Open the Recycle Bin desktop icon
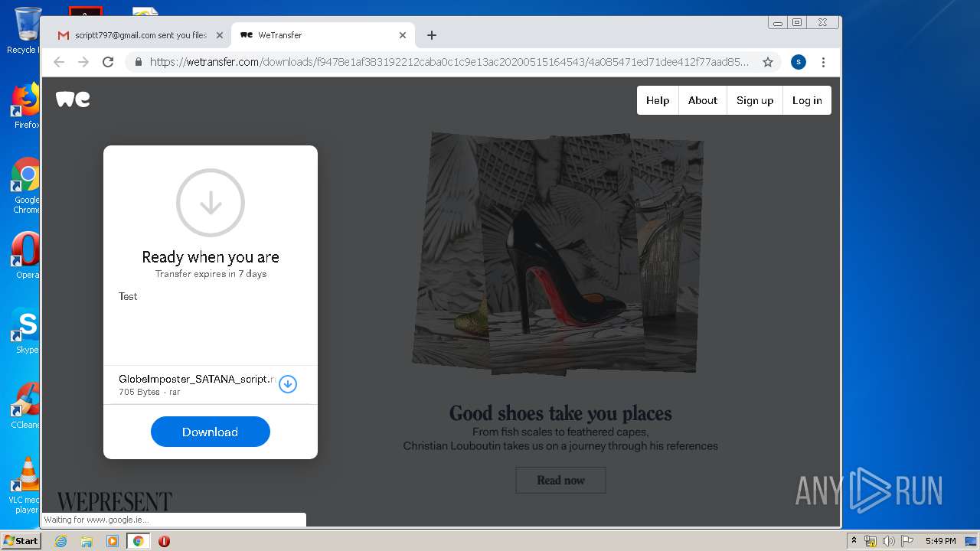980x551 pixels. click(26, 31)
